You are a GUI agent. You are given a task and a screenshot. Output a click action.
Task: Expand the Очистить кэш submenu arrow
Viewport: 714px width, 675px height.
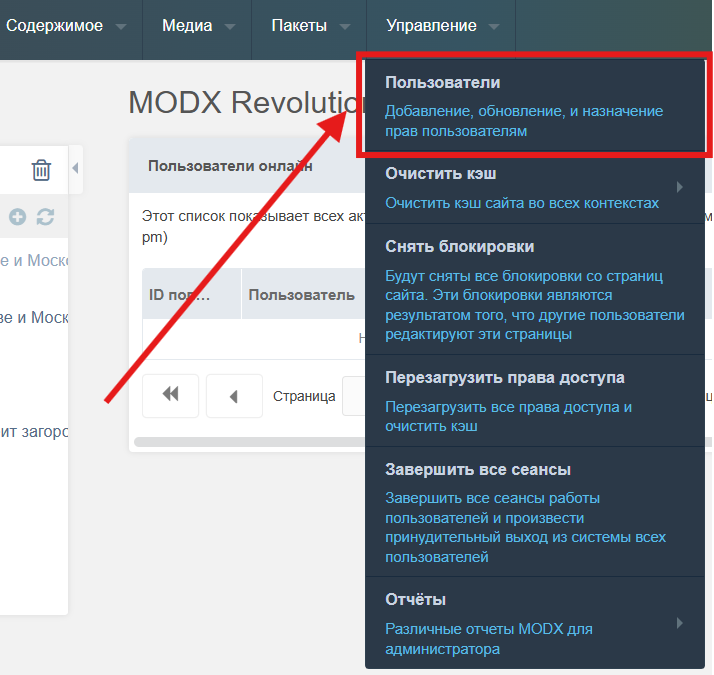click(680, 187)
